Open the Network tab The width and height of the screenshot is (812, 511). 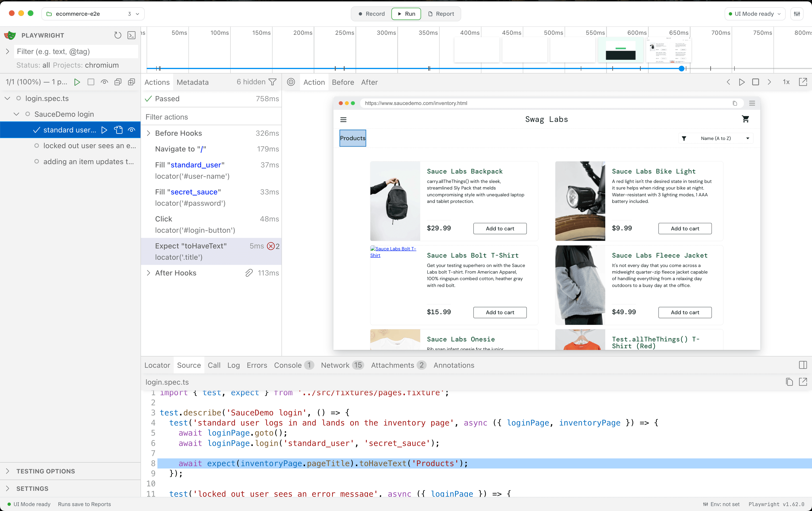(342, 365)
